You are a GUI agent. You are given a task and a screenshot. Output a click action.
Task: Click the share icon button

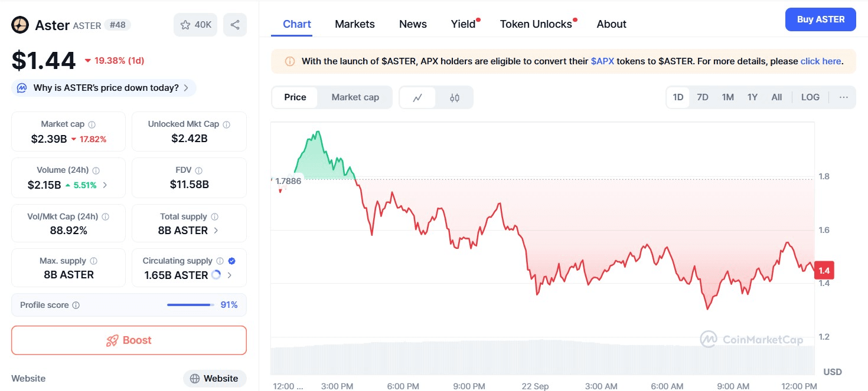(235, 25)
